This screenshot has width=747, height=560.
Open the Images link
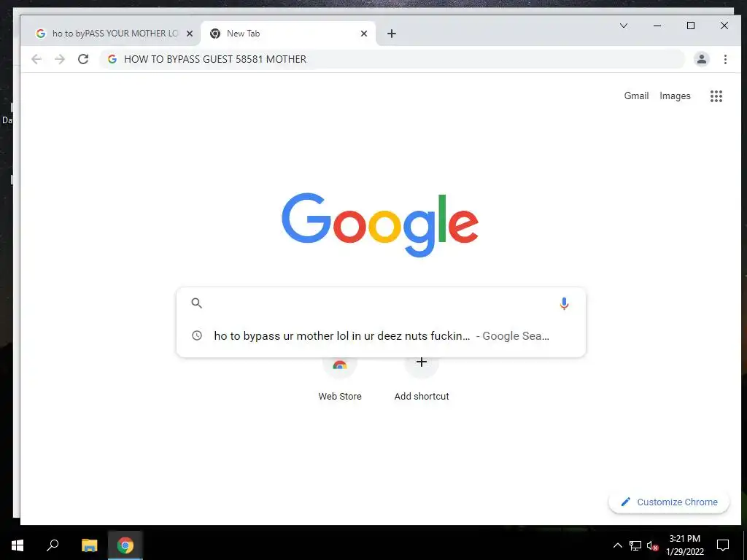pos(675,96)
